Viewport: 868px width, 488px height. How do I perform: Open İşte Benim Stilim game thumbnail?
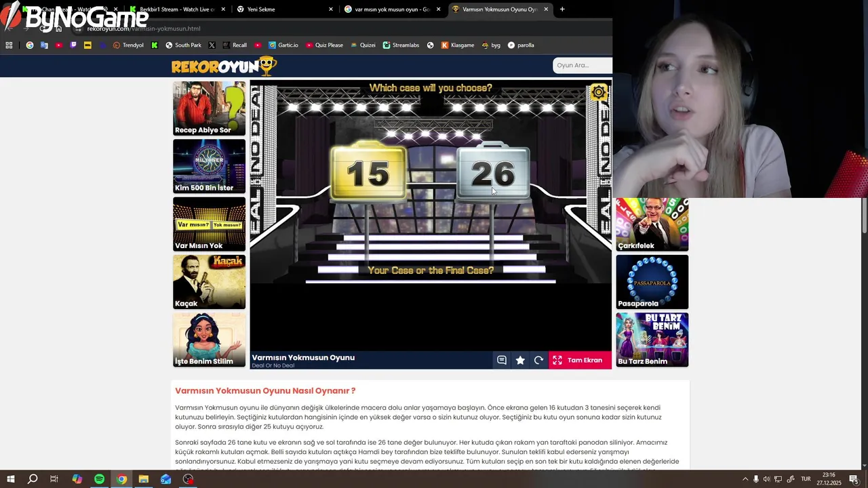tap(209, 340)
